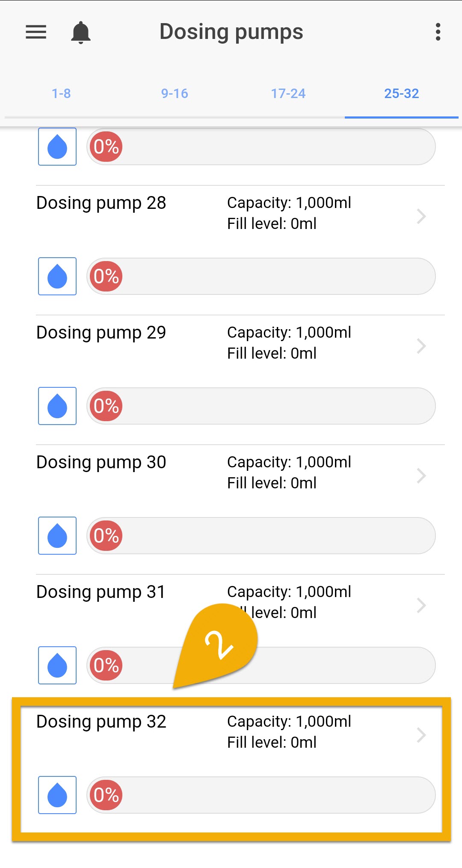462x868 pixels.
Task: Expand Dosing pump 28 details chevron
Action: [x=421, y=216]
